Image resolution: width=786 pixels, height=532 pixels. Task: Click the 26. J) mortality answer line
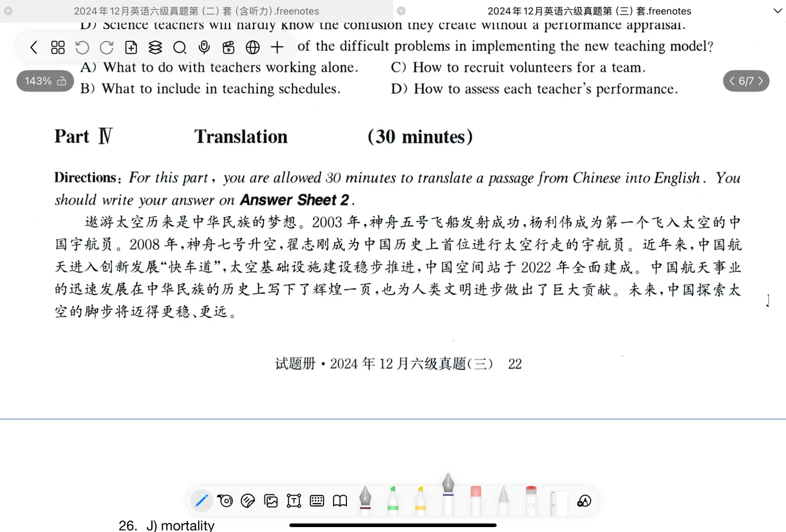click(167, 525)
